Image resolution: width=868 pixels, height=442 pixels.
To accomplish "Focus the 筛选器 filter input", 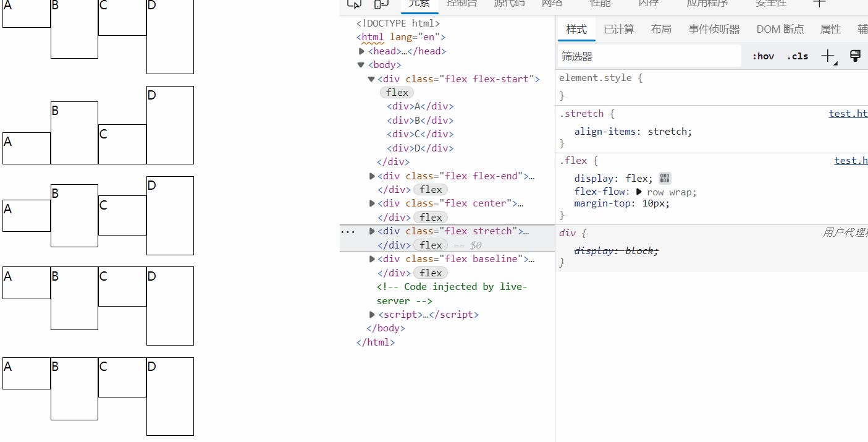I will tap(649, 56).
